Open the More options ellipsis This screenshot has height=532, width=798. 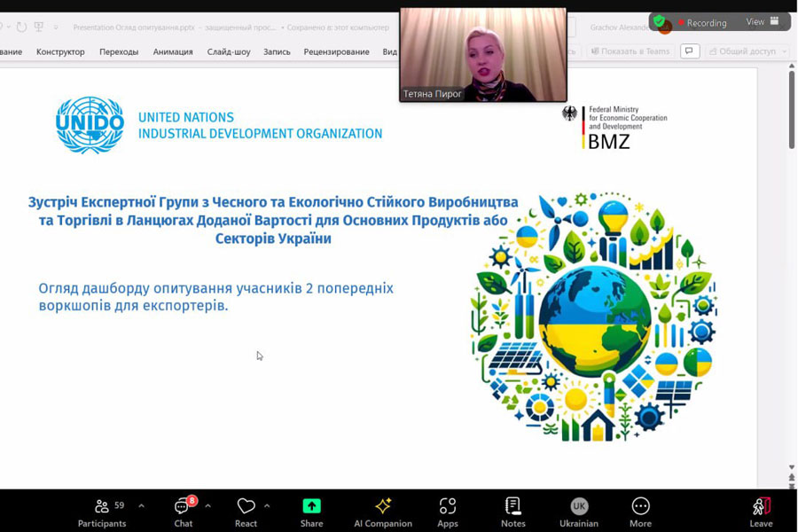pos(640,506)
